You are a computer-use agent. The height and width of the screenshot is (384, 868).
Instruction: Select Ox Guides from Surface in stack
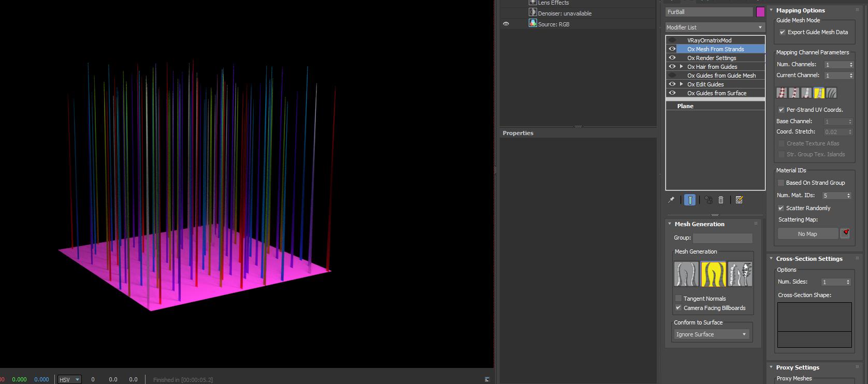pyautogui.click(x=717, y=93)
